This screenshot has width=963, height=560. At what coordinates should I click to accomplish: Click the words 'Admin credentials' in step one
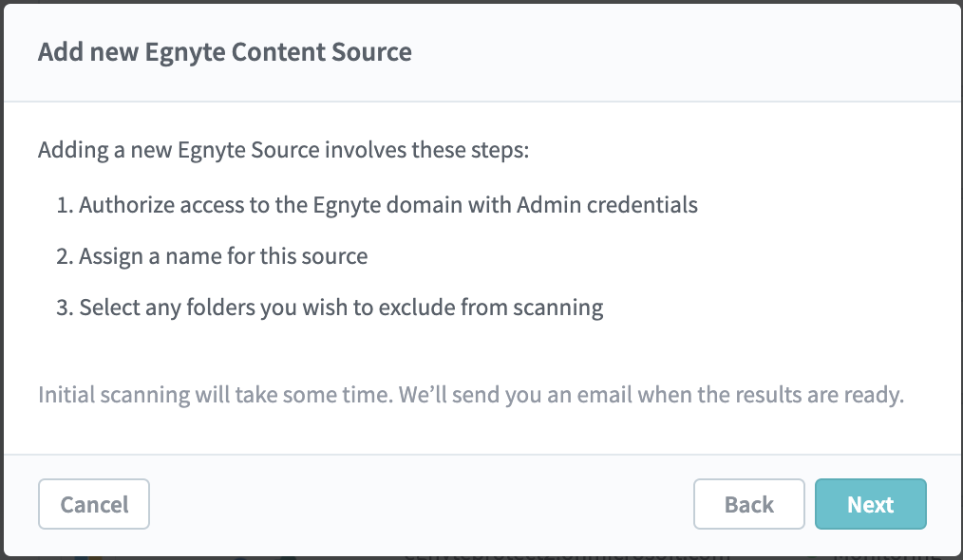tap(607, 204)
